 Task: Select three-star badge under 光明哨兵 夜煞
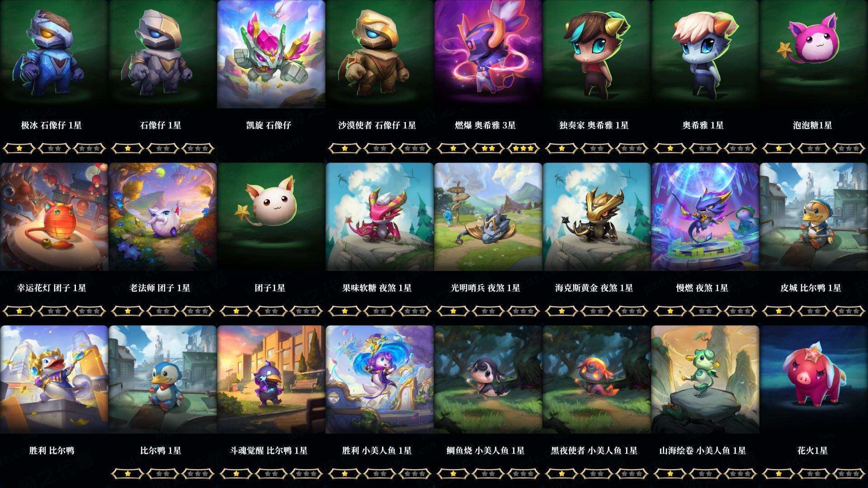click(x=524, y=311)
